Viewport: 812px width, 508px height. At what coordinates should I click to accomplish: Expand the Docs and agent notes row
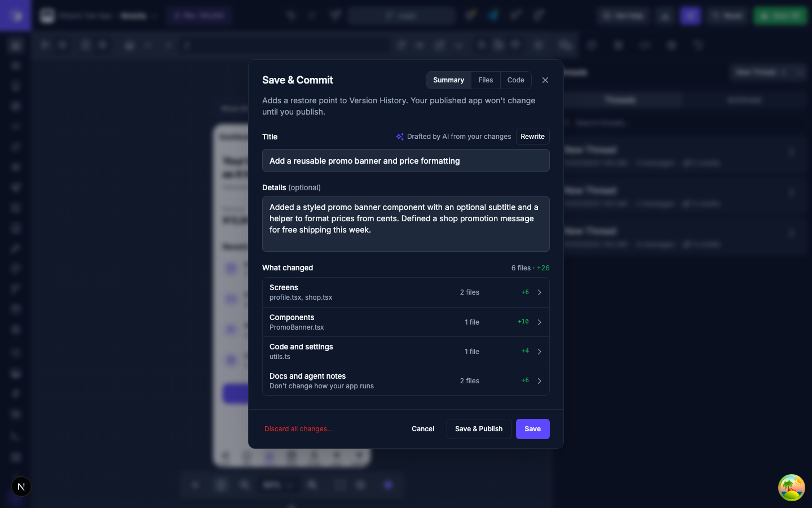click(x=406, y=381)
